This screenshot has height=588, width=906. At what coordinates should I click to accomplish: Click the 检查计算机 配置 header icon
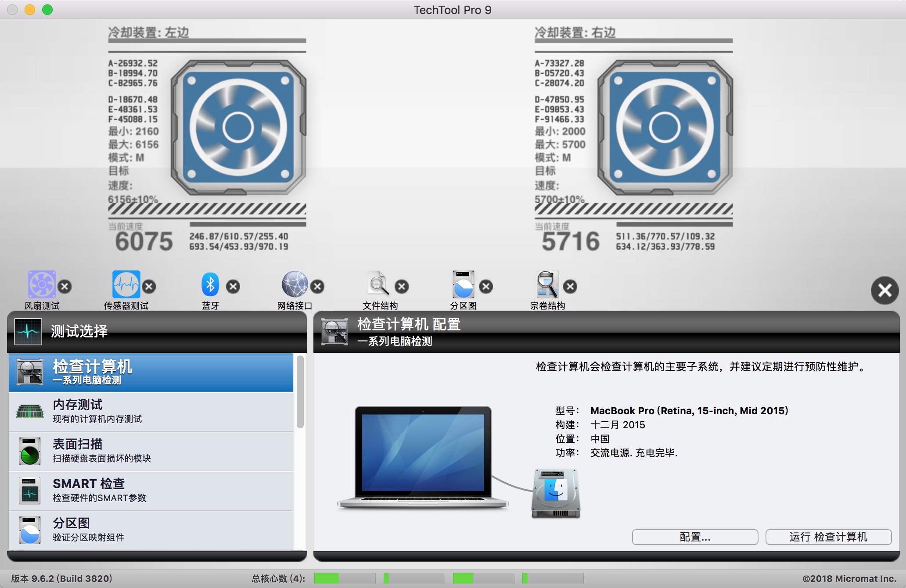pos(334,332)
